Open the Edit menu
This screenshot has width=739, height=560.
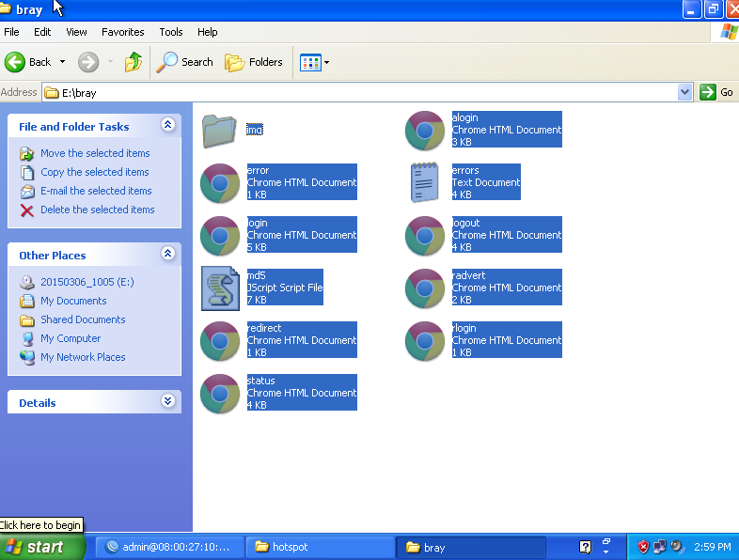42,32
